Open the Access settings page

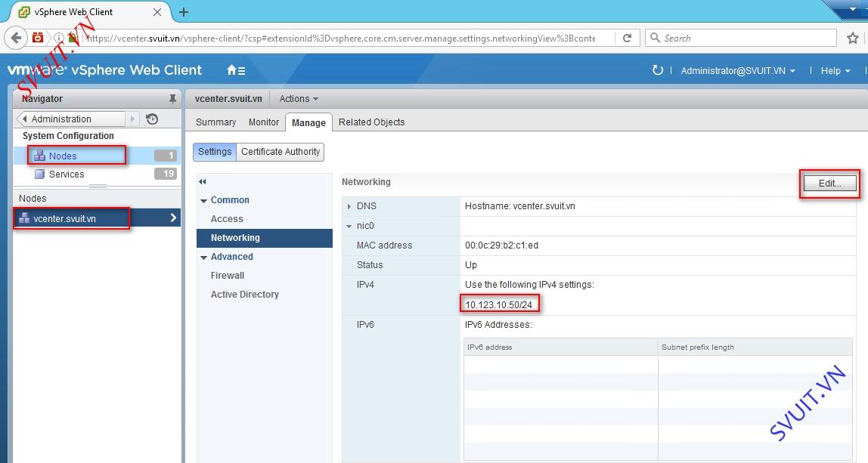click(x=227, y=219)
